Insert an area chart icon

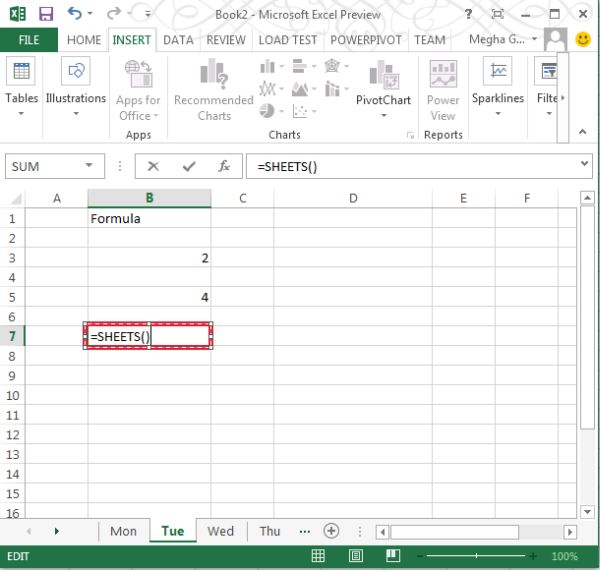pyautogui.click(x=300, y=89)
